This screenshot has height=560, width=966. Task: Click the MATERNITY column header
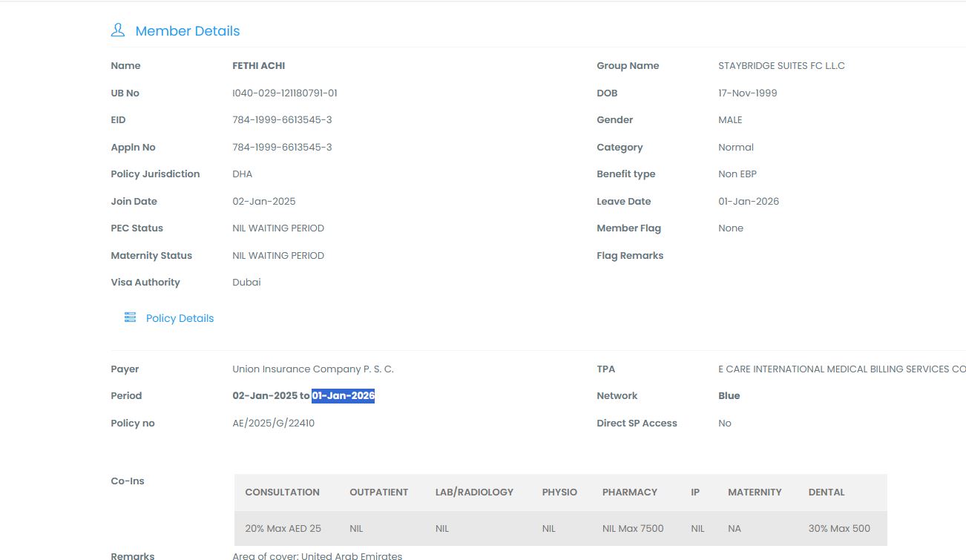(x=755, y=493)
